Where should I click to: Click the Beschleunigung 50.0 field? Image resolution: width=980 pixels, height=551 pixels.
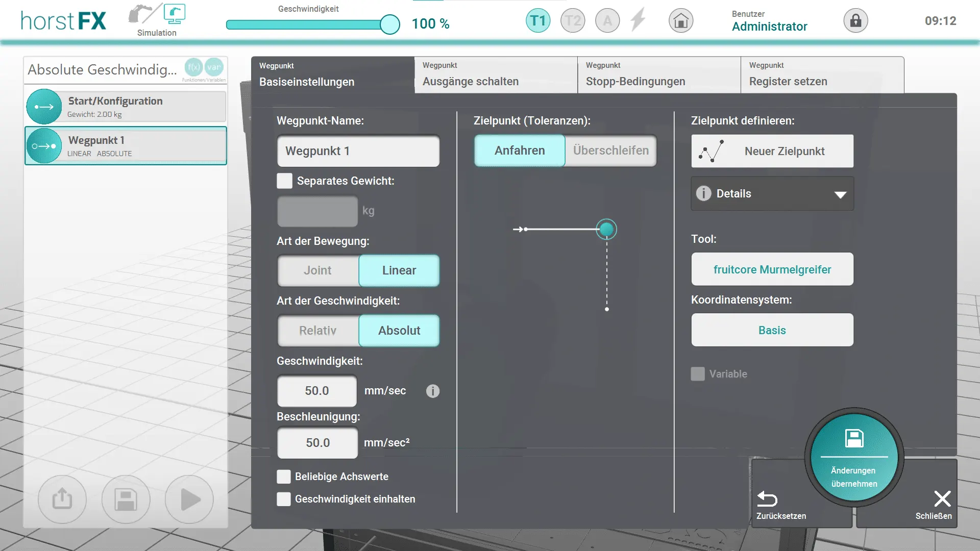tap(317, 443)
